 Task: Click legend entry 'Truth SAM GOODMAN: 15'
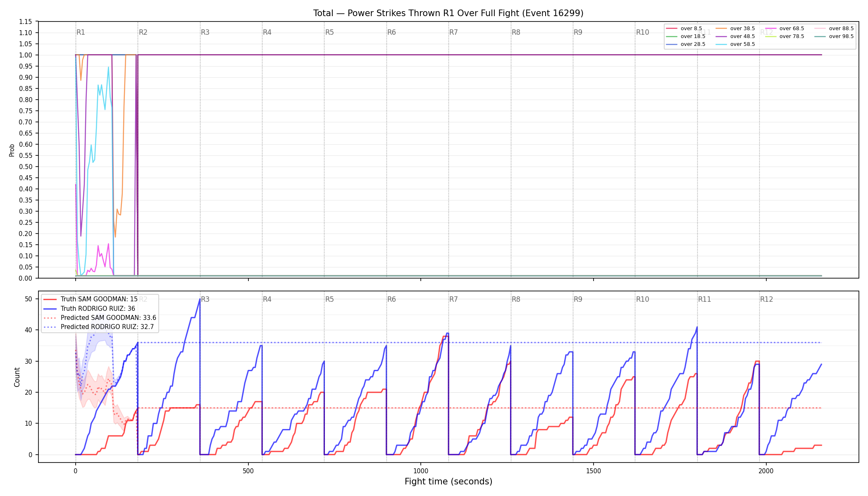[x=91, y=299]
